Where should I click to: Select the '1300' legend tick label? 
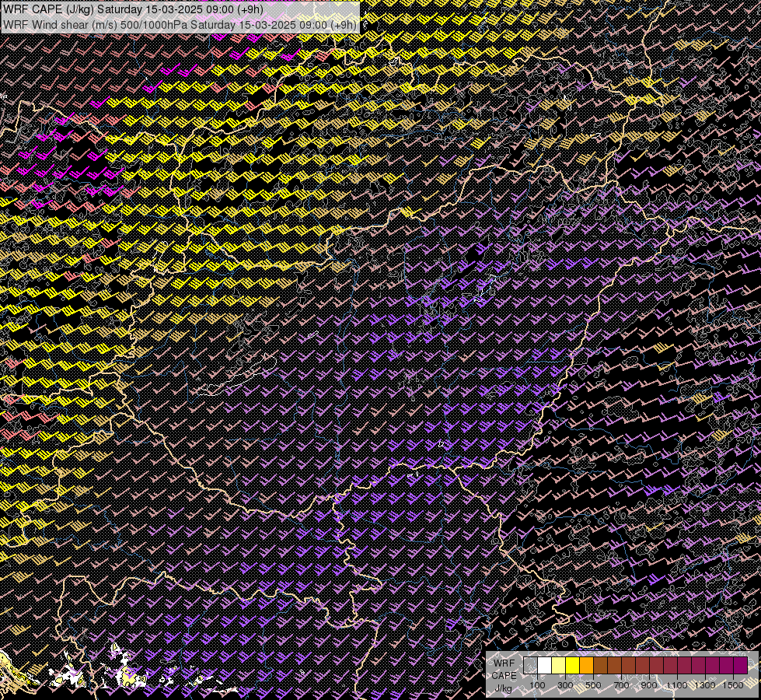(705, 685)
